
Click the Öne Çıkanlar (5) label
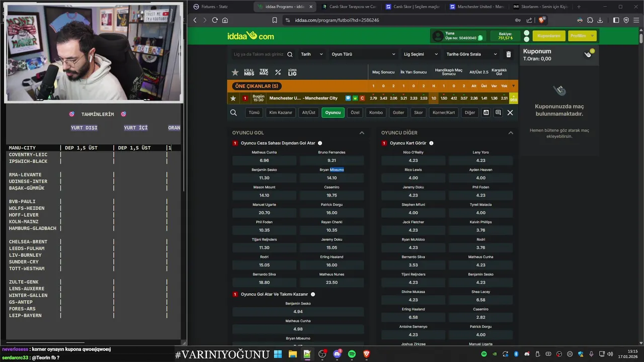click(x=257, y=86)
